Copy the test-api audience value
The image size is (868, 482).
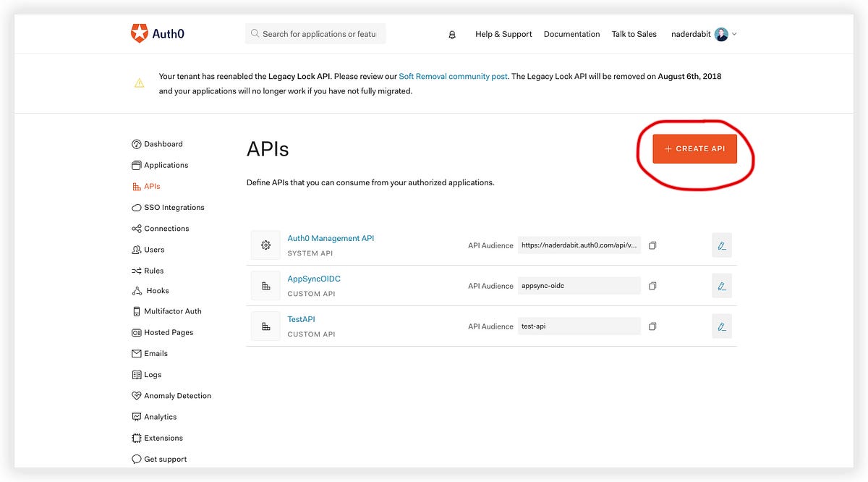652,326
